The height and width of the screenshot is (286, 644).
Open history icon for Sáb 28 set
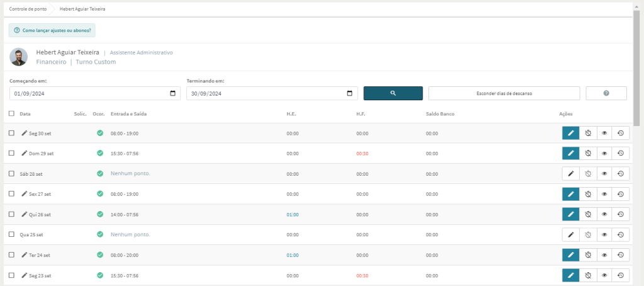[x=621, y=174]
